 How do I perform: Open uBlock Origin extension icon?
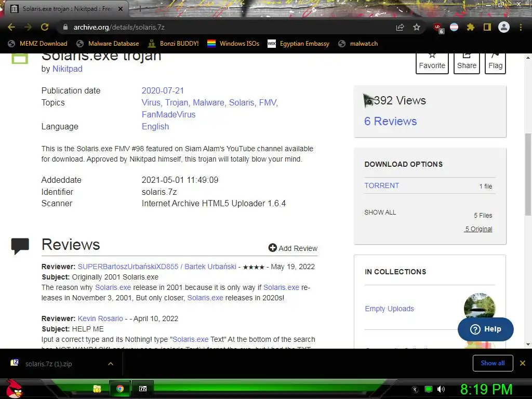[438, 28]
